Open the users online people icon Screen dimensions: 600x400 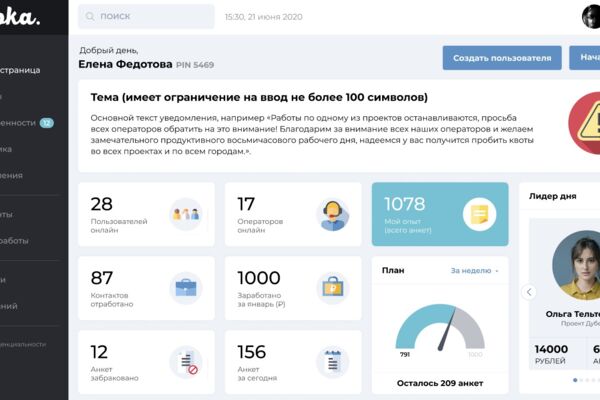pyautogui.click(x=186, y=214)
